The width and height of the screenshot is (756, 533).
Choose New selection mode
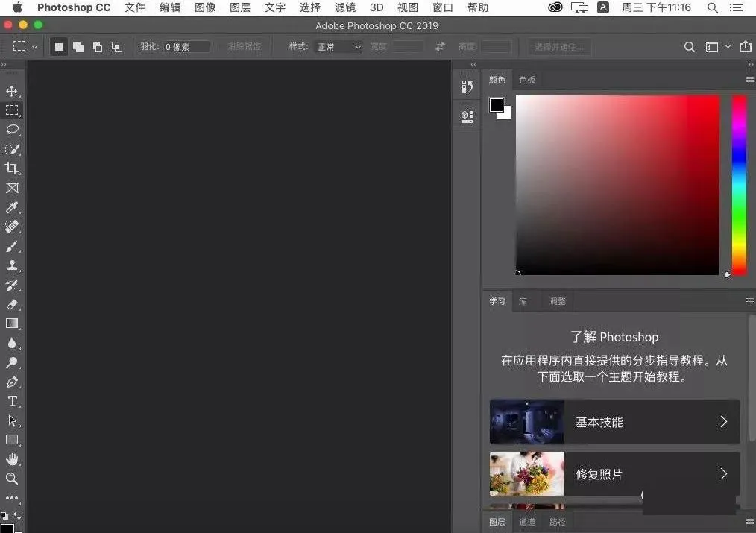click(x=59, y=47)
